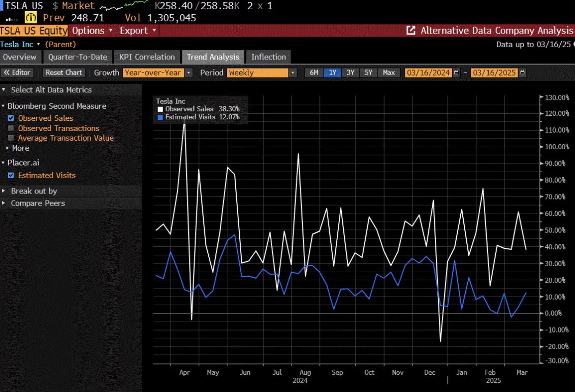Click the 2 x 1 size quote
575x392 pixels.
pos(260,6)
